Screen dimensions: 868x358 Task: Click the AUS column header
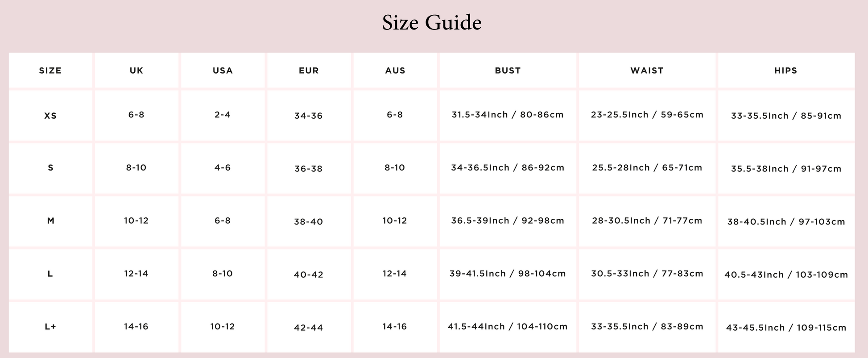point(395,71)
